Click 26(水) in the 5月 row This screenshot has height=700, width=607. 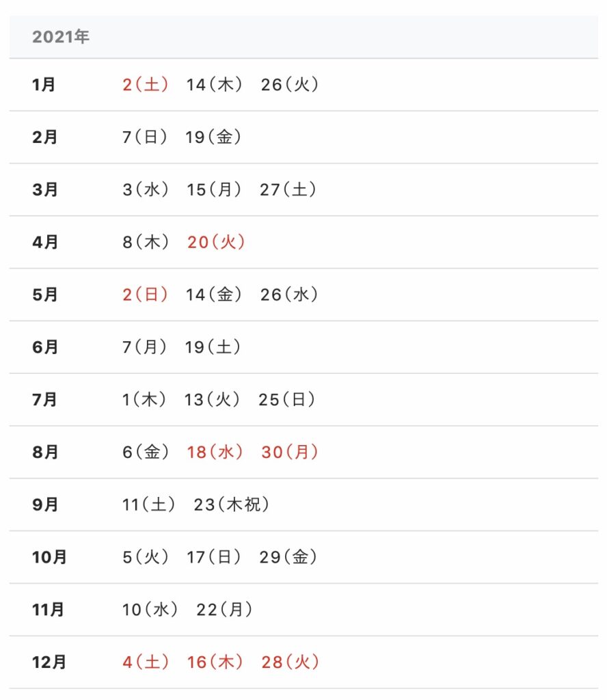tap(289, 295)
